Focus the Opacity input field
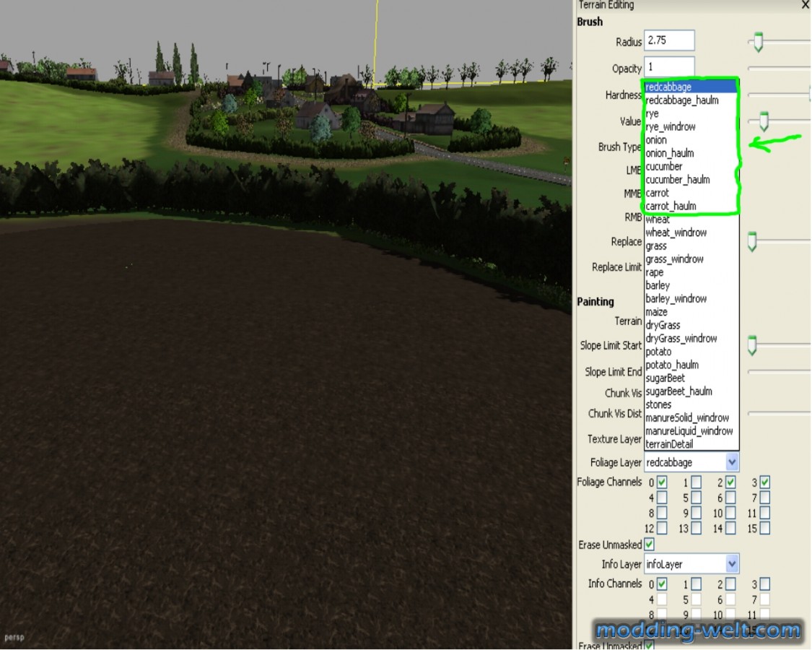 (669, 66)
